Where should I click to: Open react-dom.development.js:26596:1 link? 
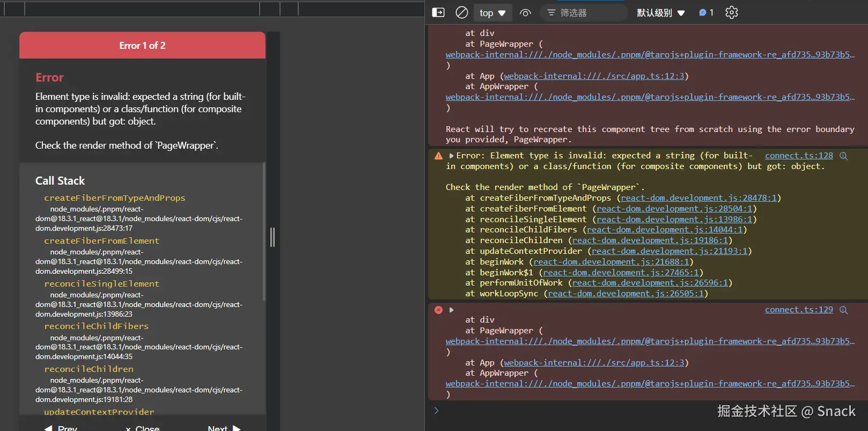[x=650, y=283]
